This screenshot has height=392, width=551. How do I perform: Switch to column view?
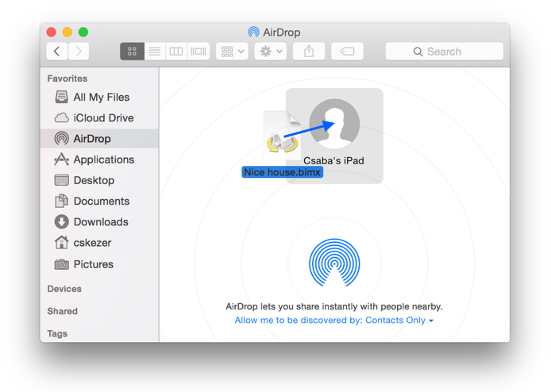point(176,52)
